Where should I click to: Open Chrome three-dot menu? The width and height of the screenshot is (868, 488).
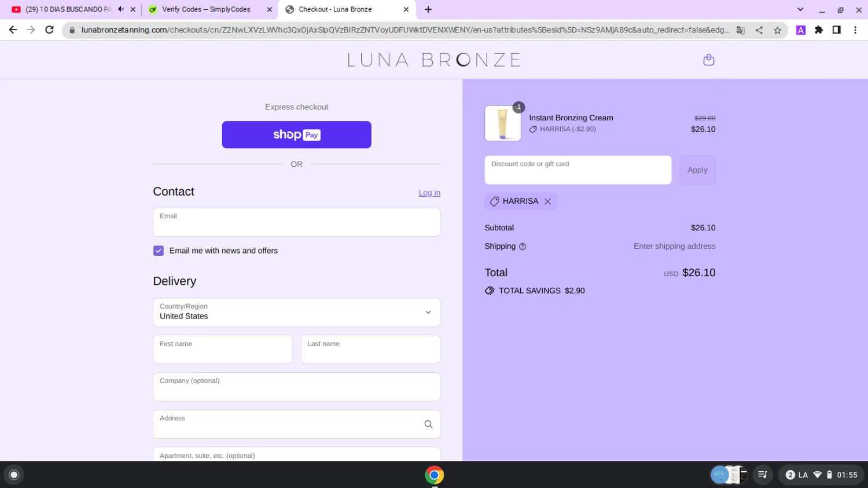tap(855, 30)
